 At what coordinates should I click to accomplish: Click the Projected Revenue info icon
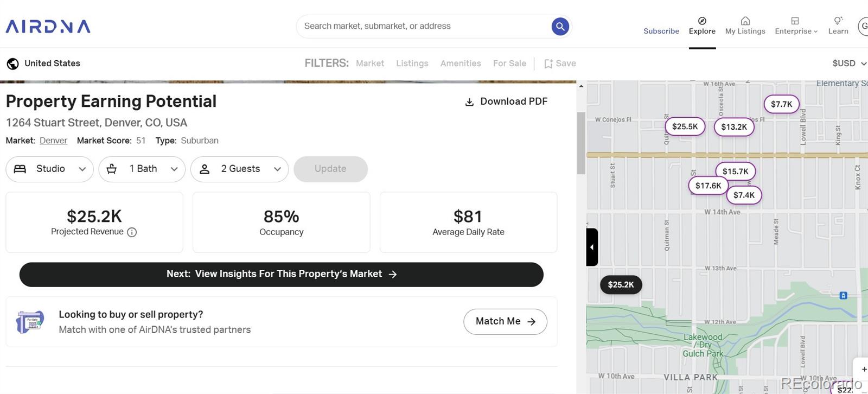[132, 232]
